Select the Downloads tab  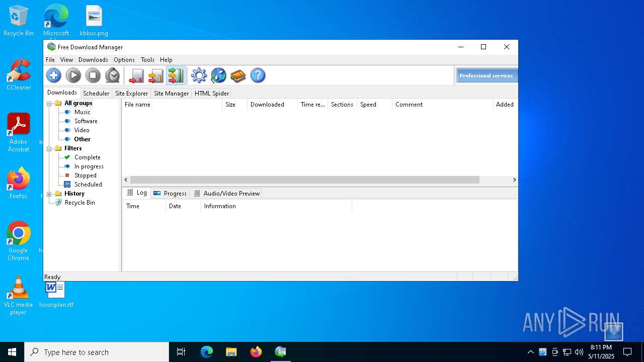click(x=62, y=93)
